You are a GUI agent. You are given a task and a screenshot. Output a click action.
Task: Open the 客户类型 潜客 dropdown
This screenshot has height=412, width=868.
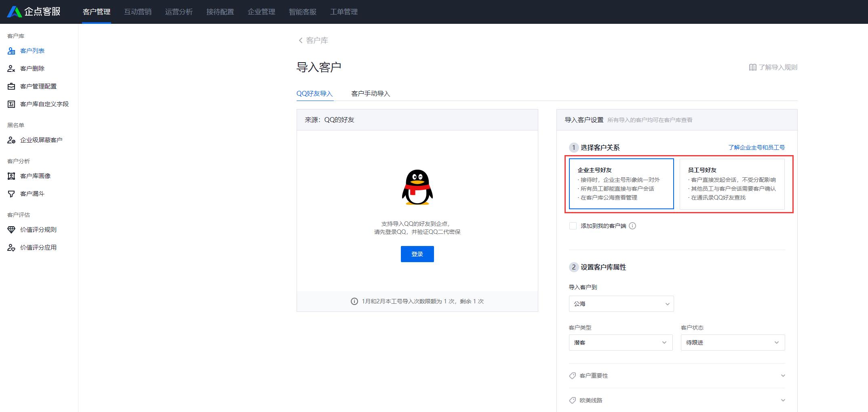(621, 342)
